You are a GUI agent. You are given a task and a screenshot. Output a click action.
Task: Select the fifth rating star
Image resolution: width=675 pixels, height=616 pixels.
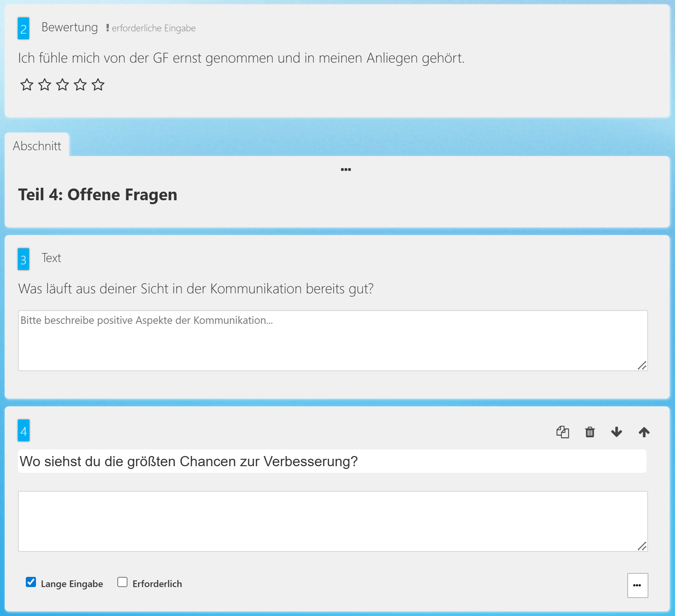click(x=98, y=84)
